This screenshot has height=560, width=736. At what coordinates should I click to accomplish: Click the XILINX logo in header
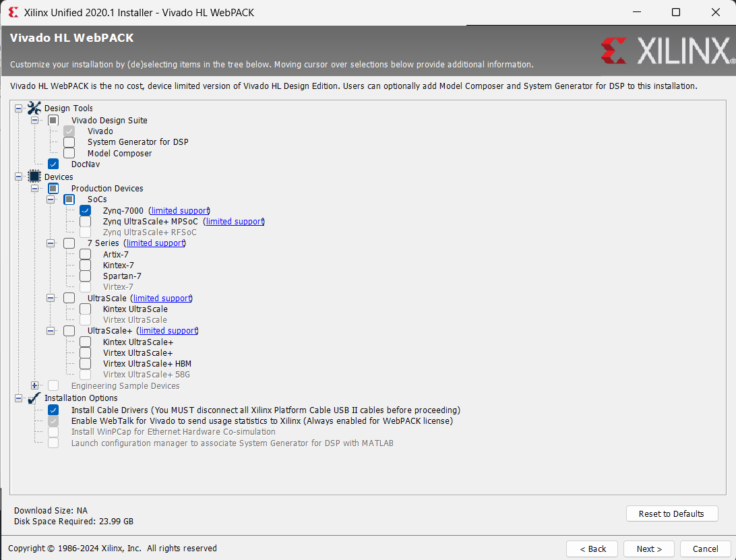click(668, 51)
